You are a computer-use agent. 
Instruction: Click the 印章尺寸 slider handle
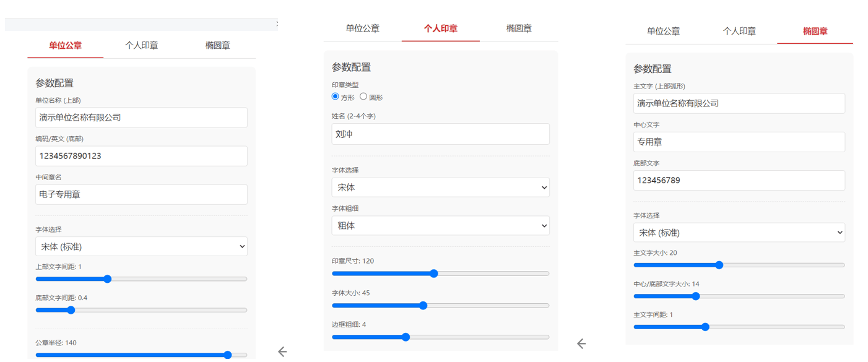[435, 273]
